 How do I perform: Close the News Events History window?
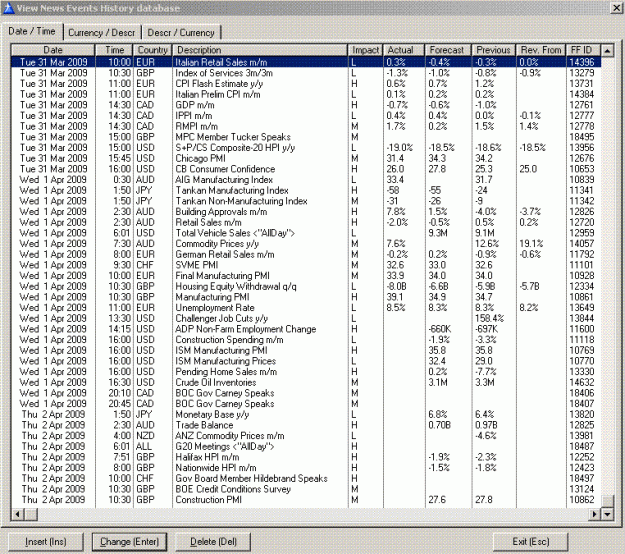pos(616,8)
